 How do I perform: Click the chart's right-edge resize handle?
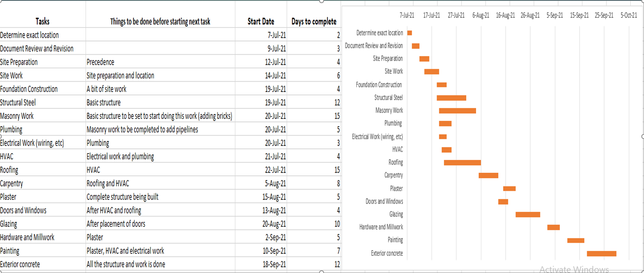click(x=642, y=136)
